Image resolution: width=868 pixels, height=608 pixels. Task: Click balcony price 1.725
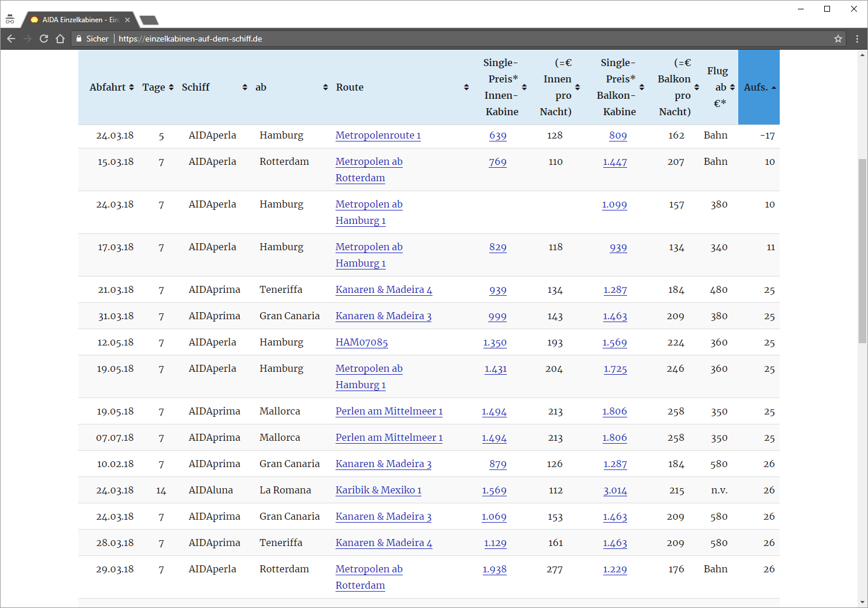(615, 369)
